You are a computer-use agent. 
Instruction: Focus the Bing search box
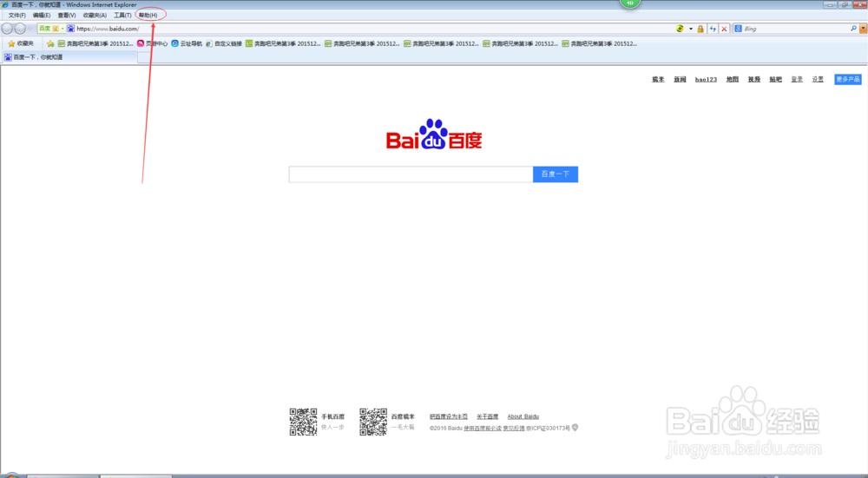(x=797, y=29)
